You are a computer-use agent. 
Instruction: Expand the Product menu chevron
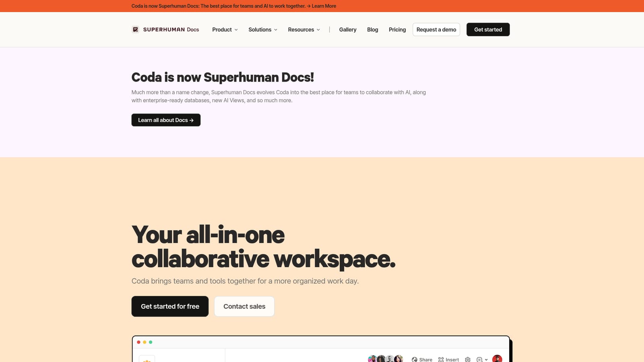click(236, 30)
